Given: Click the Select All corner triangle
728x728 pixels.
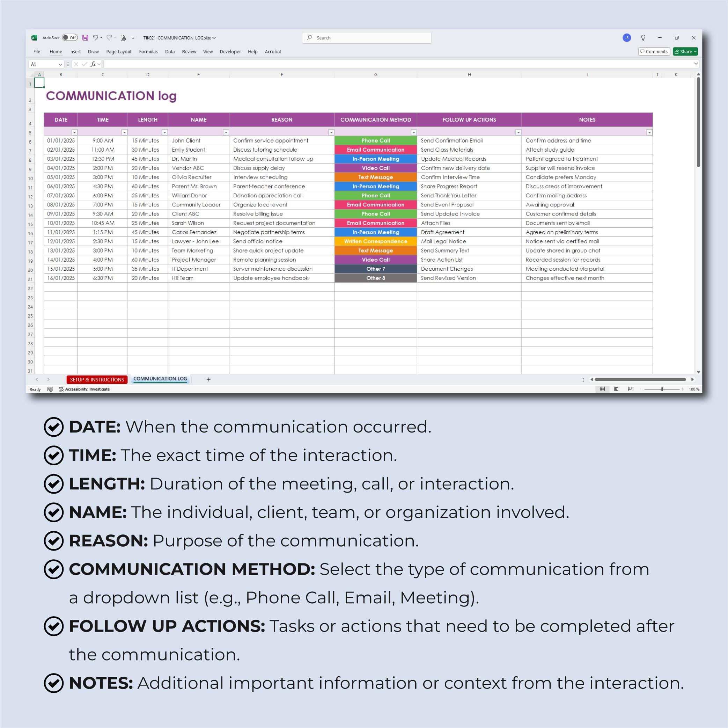Looking at the screenshot, I should 31,75.
